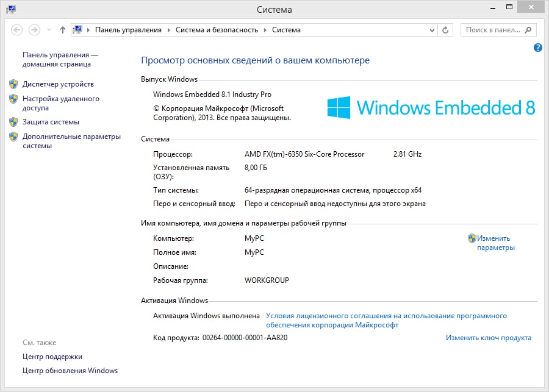549x392 pixels.
Task: Click shield icon beside Защита системы
Action: tap(13, 122)
